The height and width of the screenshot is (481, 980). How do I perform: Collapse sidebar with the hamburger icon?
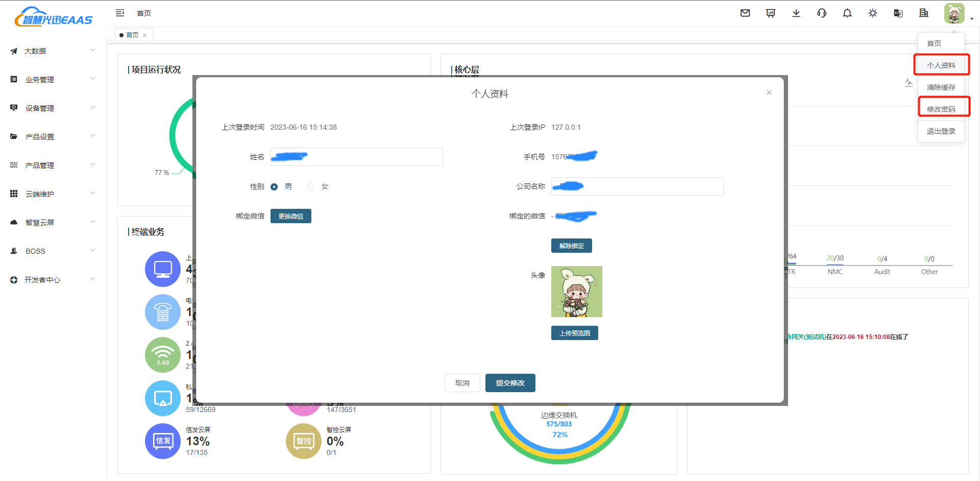pyautogui.click(x=120, y=13)
